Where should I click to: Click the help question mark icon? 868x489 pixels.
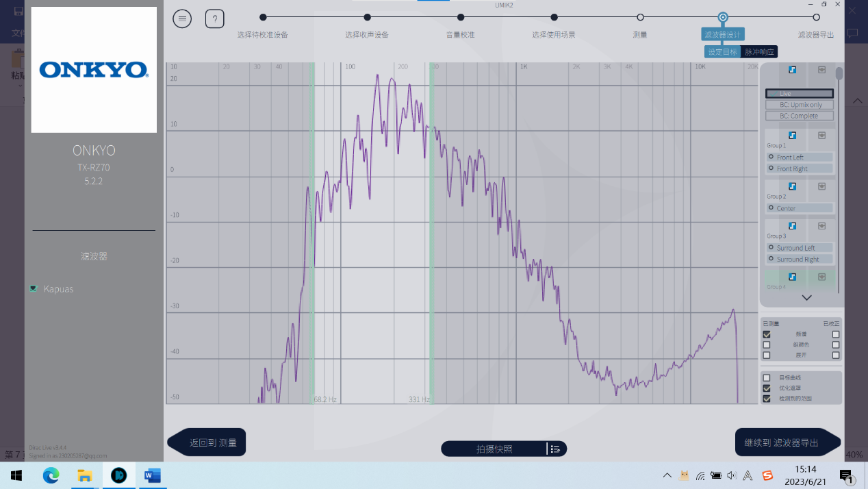pos(214,19)
